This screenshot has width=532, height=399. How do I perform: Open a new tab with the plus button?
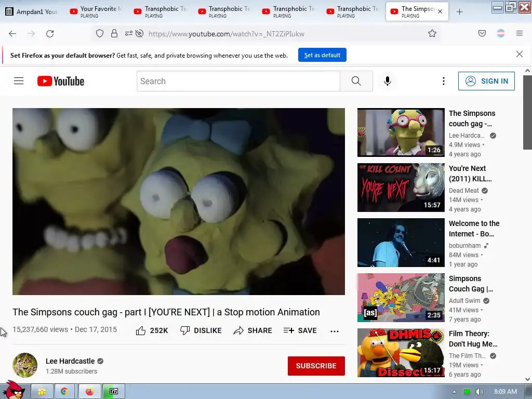(x=459, y=12)
